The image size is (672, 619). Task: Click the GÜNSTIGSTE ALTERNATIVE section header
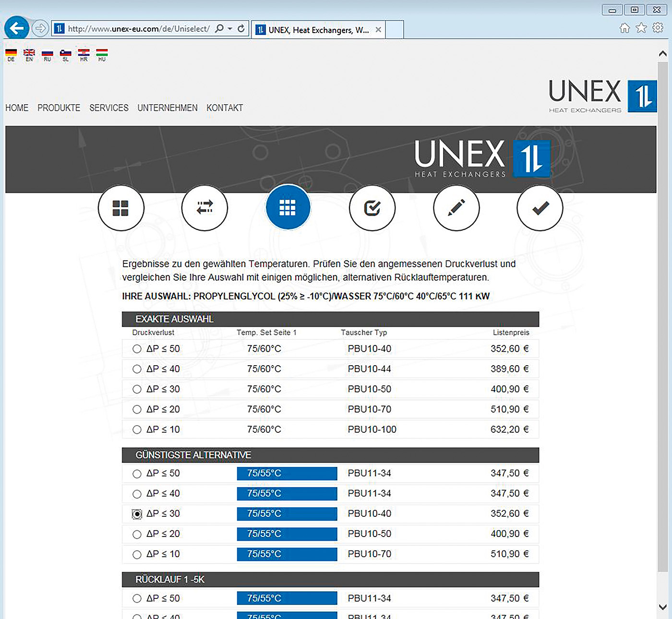pyautogui.click(x=330, y=455)
